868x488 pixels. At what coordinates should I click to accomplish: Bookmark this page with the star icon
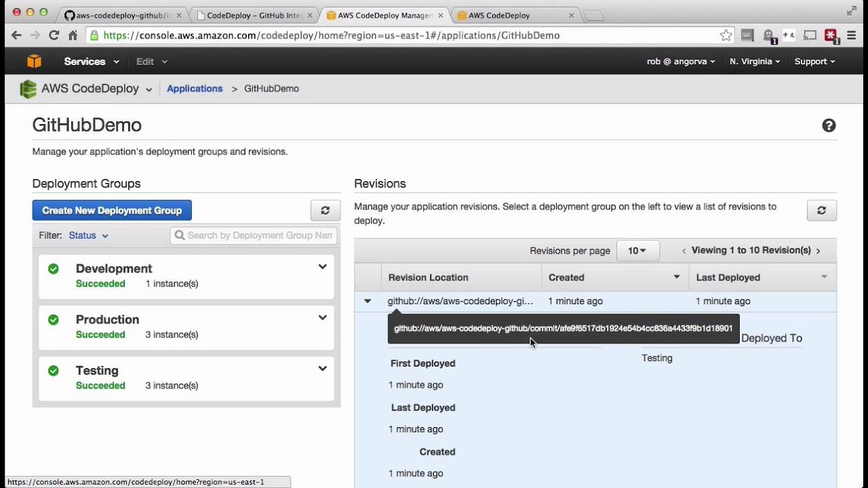(x=726, y=35)
